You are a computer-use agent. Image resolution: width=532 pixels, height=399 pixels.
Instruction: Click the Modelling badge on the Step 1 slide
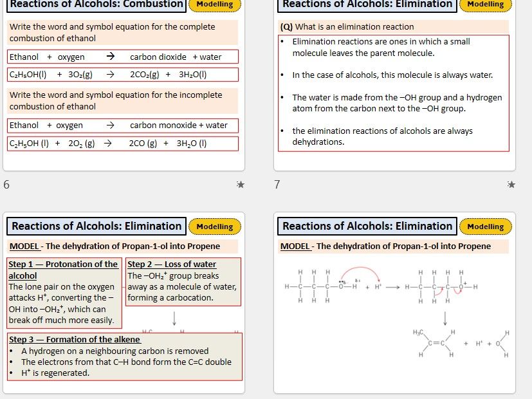pyautogui.click(x=215, y=227)
